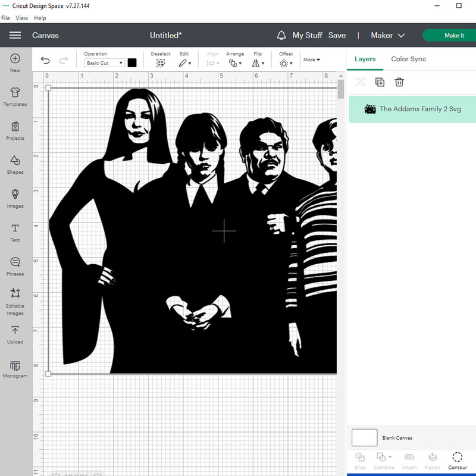Image resolution: width=476 pixels, height=476 pixels.
Task: Open the Templates panel
Action: [15, 96]
